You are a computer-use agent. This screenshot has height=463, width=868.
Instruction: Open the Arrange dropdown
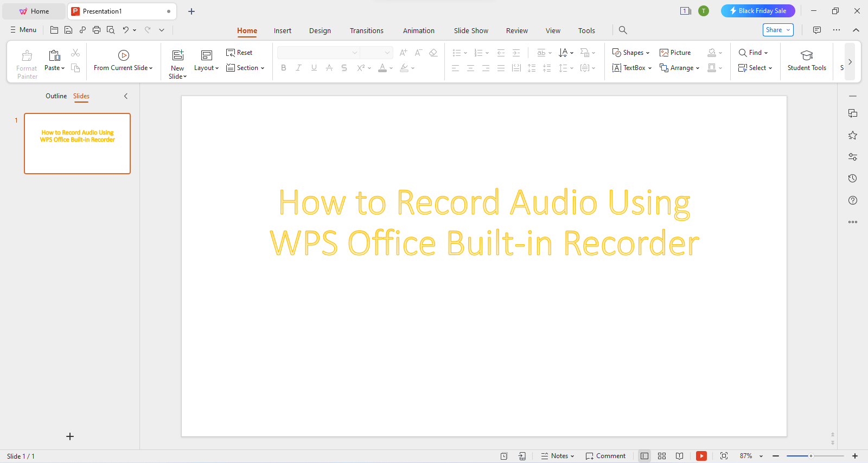click(x=679, y=68)
